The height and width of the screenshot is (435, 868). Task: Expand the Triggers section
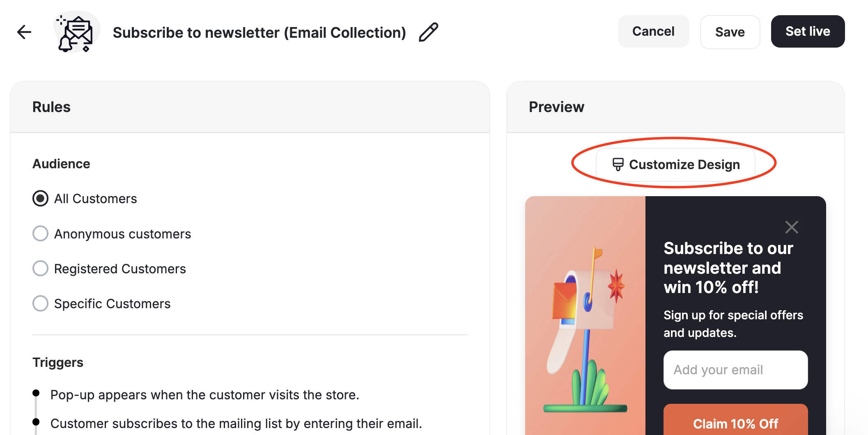pyautogui.click(x=58, y=362)
